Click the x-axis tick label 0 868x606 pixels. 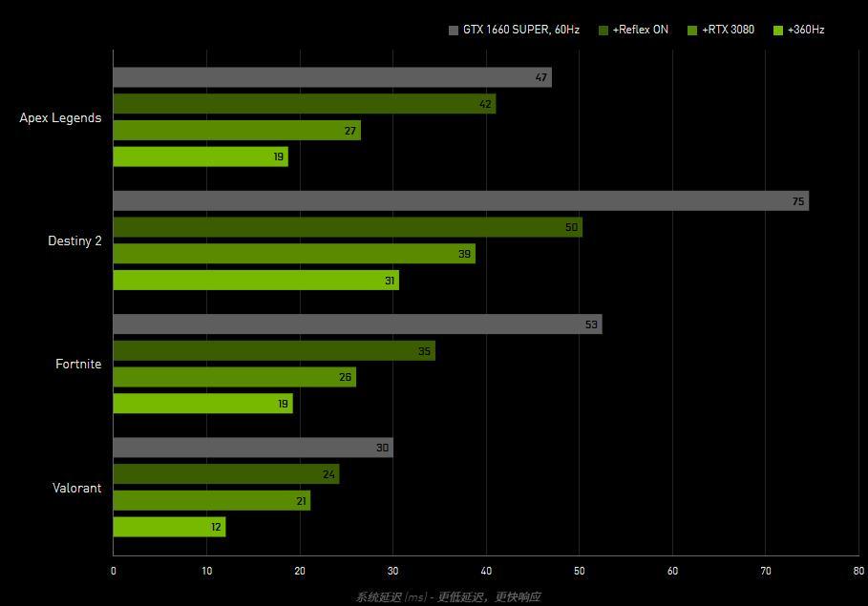pos(114,571)
